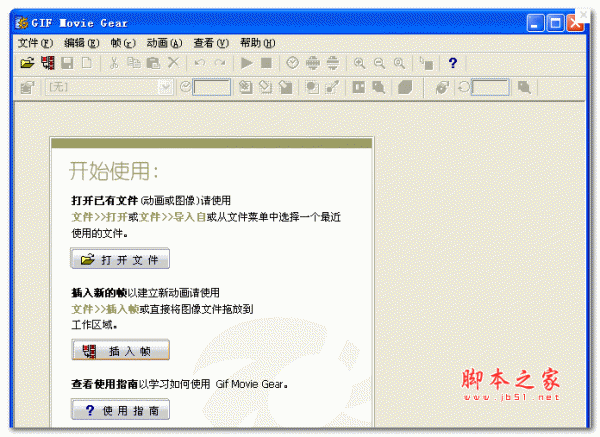The width and height of the screenshot is (600, 437).
Task: Click the last icon on the second toolbar
Action: (524, 87)
